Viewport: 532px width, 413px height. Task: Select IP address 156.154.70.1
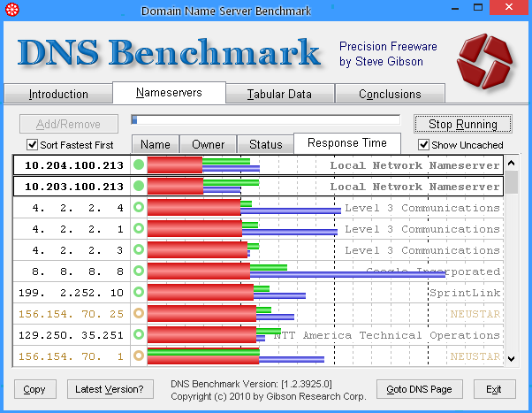pyautogui.click(x=71, y=356)
